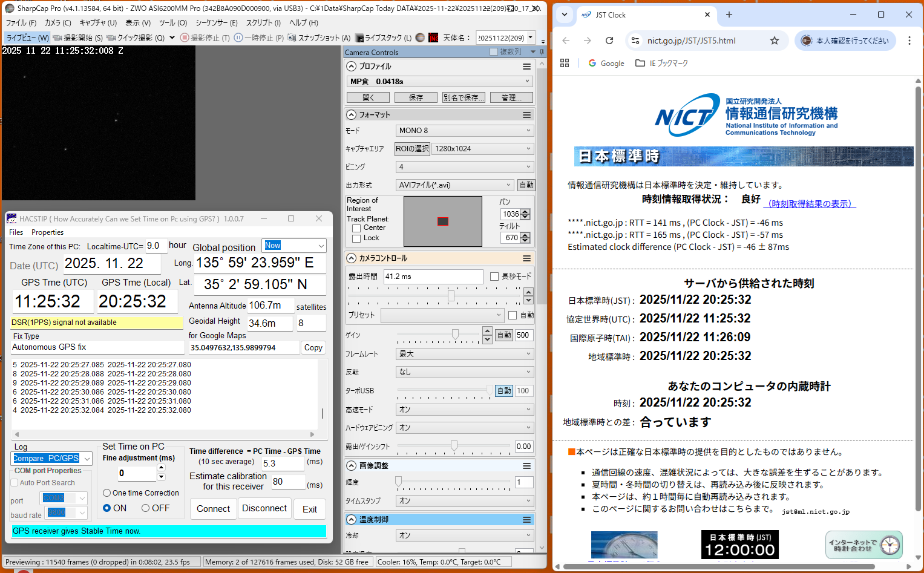Viewport: 924px width, 573px height.
Task: Click the Disconnect button in HACSTIP
Action: [x=264, y=508]
